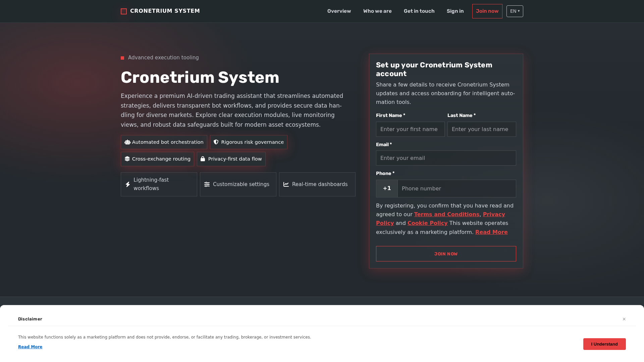Click the Real-time dashboards card text
Image resolution: width=644 pixels, height=362 pixels.
click(x=320, y=184)
